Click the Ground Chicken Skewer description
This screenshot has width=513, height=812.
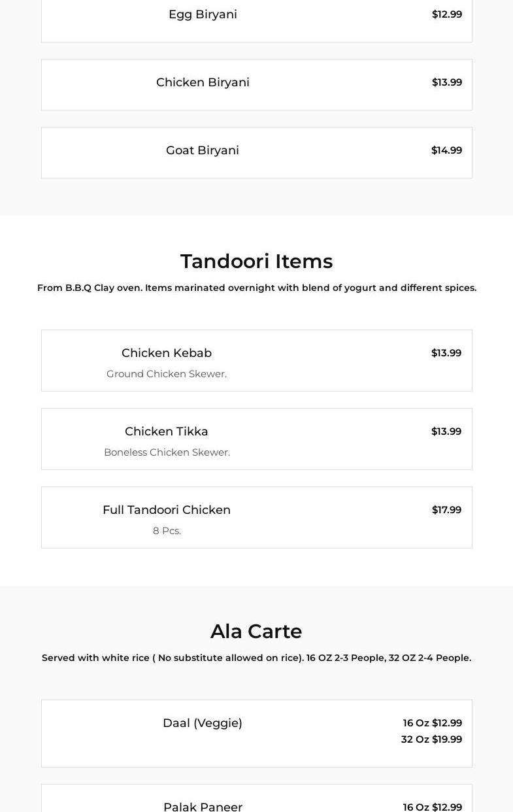pos(167,374)
